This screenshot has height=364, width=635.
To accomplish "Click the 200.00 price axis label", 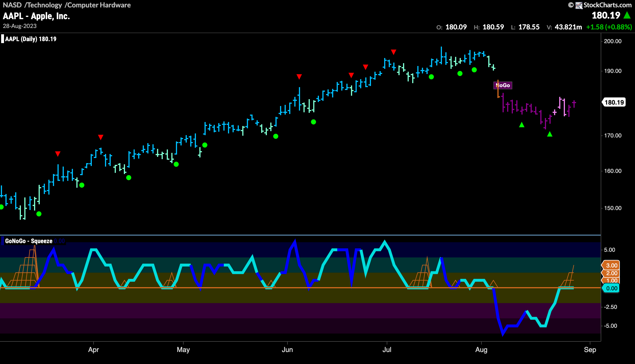I will [x=613, y=41].
